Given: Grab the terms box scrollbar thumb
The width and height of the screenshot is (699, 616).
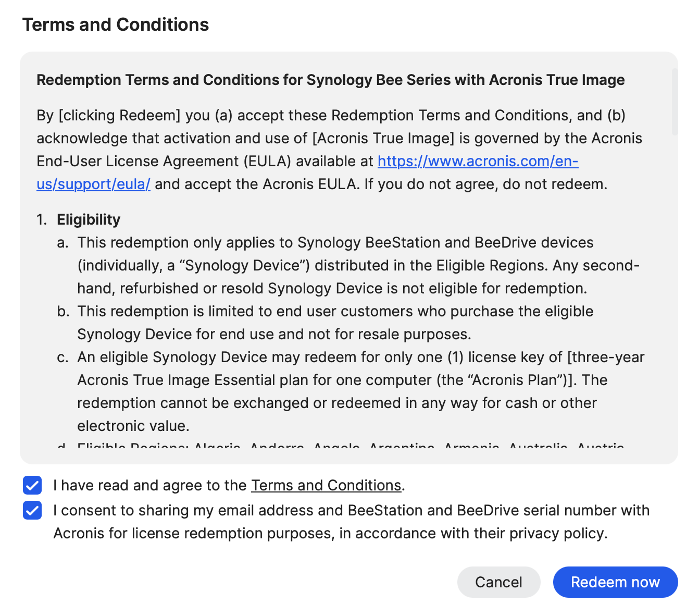Looking at the screenshot, I should click(675, 102).
